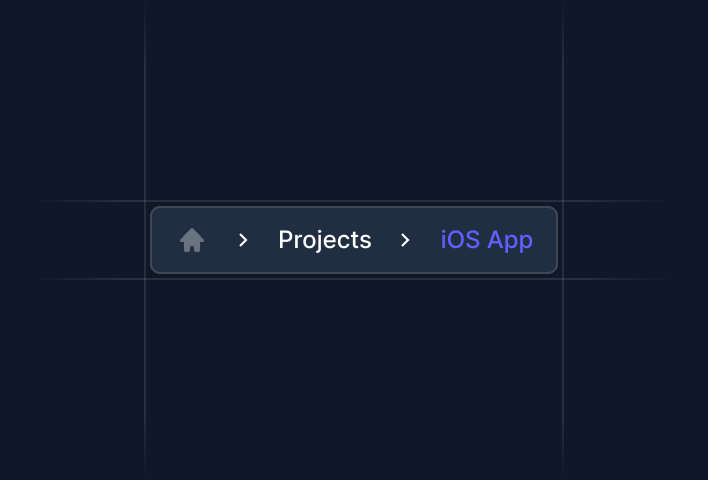Open the Projects breadcrumb link
708x480 pixels.
(325, 240)
